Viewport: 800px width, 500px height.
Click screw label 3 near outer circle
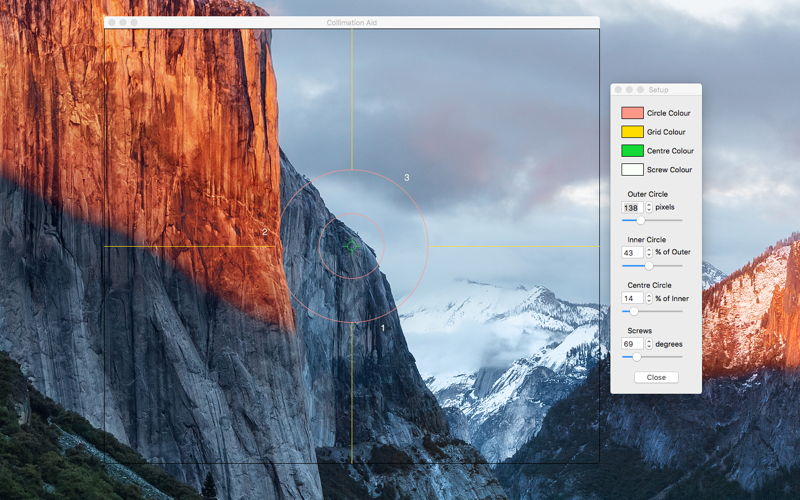click(407, 178)
